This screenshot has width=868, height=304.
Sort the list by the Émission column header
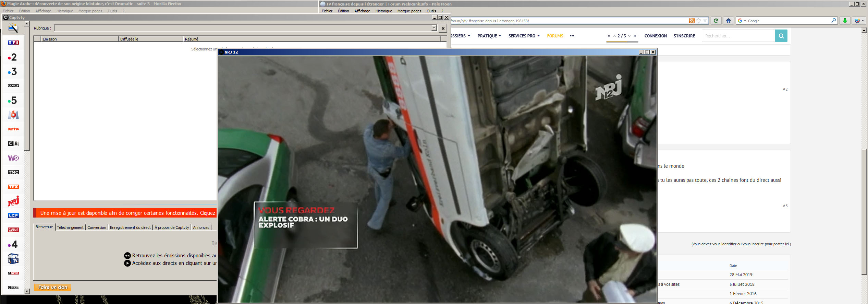(x=80, y=39)
